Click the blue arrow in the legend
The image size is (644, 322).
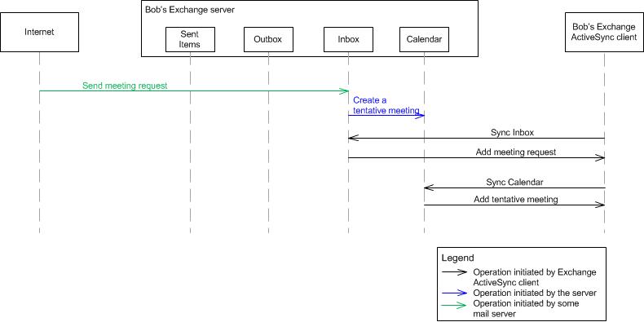pyautogui.click(x=454, y=293)
